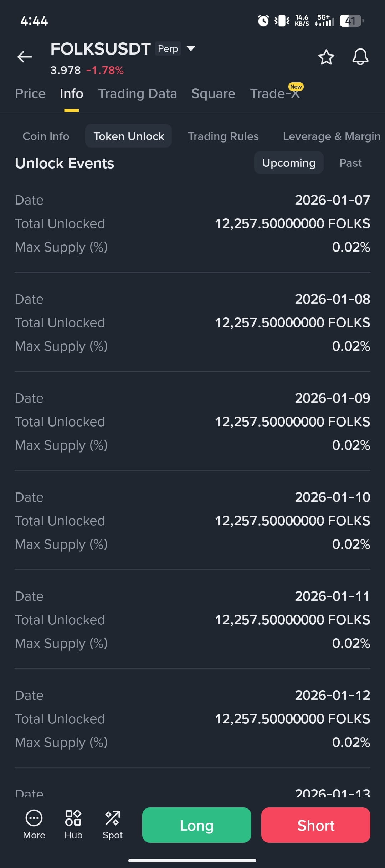Tap the alarm clock status icon

(x=263, y=21)
